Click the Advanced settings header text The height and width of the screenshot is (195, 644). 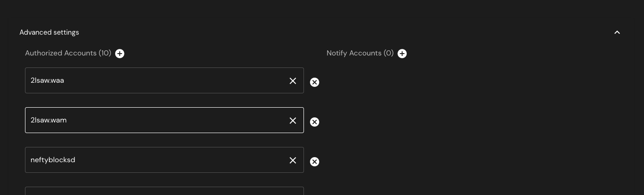(x=49, y=32)
